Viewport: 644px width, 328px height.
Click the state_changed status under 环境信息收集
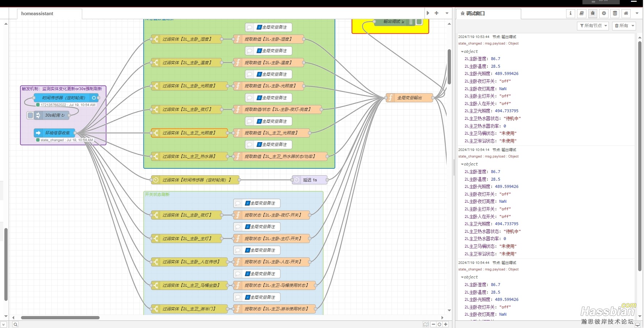(x=64, y=140)
